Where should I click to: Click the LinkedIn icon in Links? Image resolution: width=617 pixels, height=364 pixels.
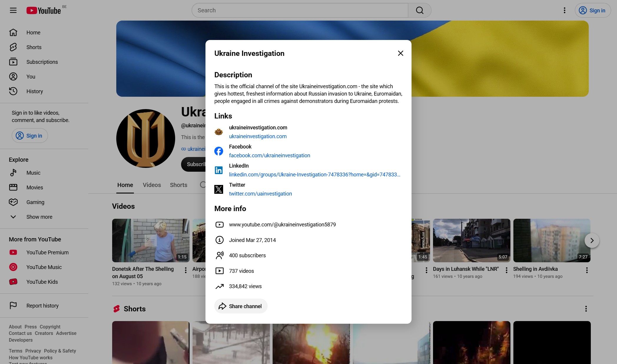(219, 170)
